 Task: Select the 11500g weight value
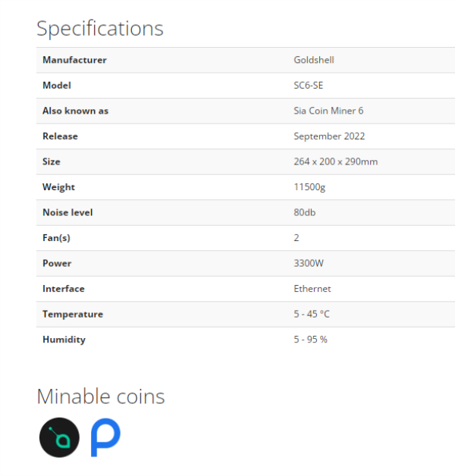309,187
